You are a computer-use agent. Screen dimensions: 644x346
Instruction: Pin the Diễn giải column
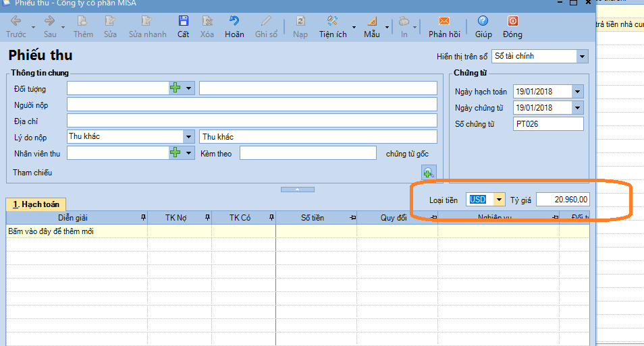pos(143,218)
